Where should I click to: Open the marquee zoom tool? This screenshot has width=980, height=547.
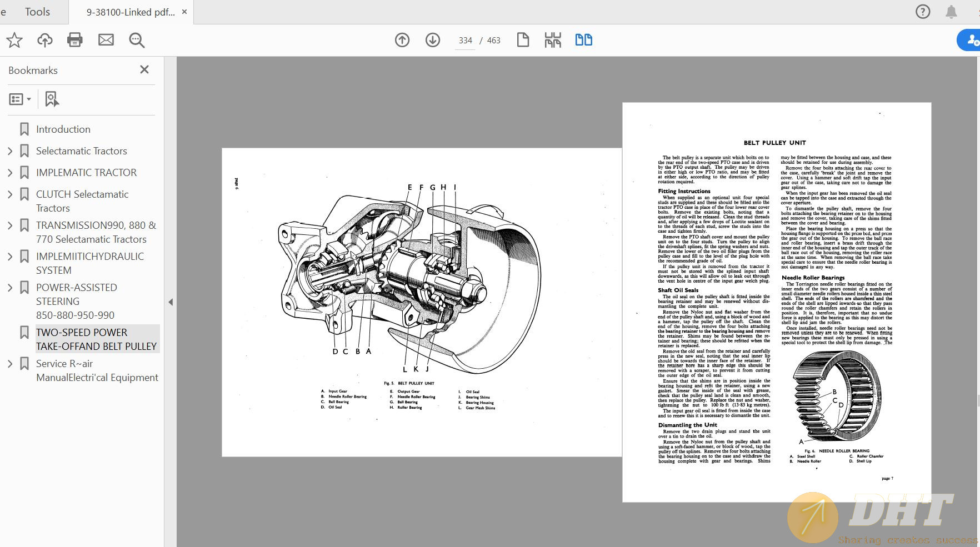pyautogui.click(x=136, y=40)
